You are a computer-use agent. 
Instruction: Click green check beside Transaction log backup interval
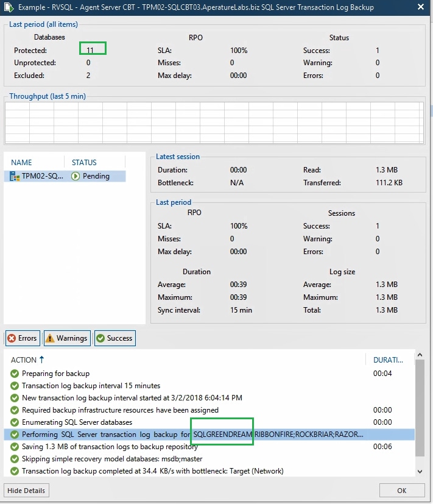tap(15, 386)
